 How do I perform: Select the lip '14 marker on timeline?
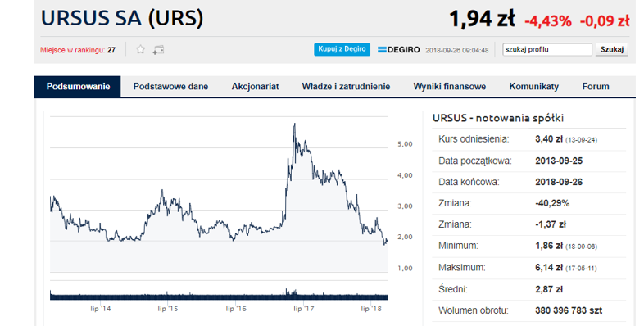click(x=101, y=309)
